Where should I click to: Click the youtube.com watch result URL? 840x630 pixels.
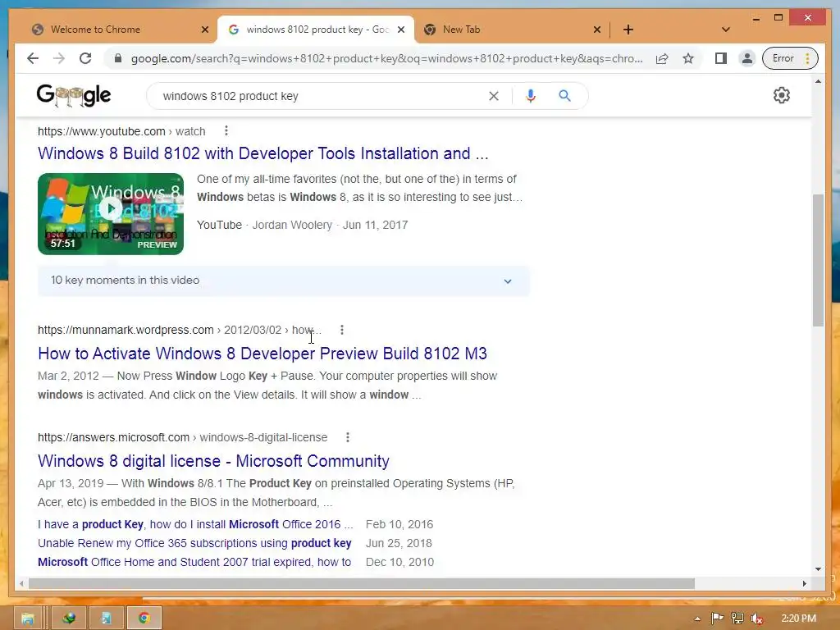coord(121,131)
